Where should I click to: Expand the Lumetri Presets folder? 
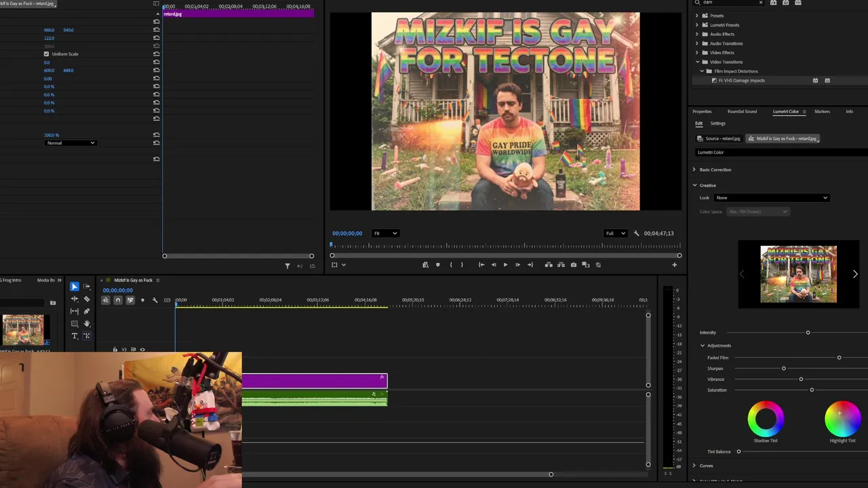pos(697,25)
